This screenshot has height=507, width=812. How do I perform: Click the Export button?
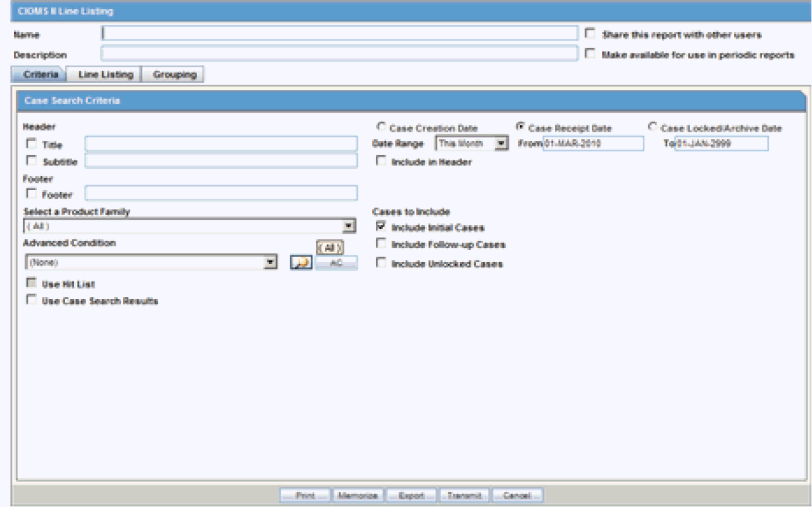point(412,495)
